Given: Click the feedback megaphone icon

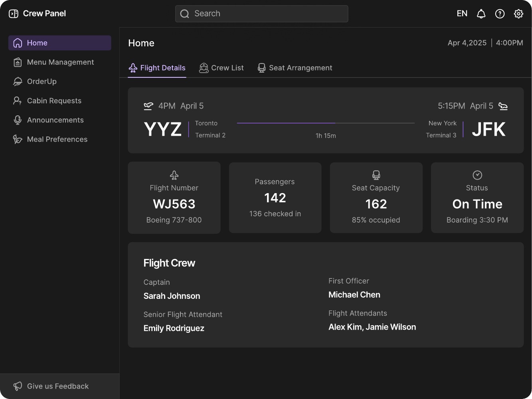Looking at the screenshot, I should (18, 386).
